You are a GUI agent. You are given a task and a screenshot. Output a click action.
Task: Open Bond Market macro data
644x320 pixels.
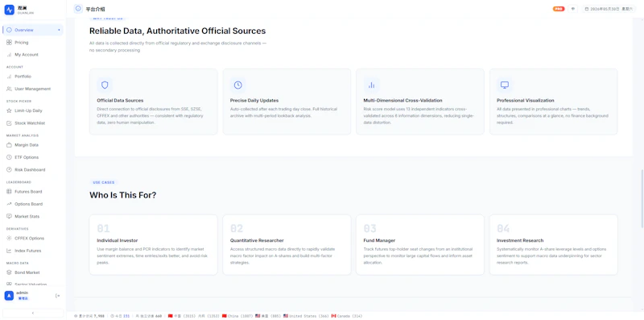(33, 272)
